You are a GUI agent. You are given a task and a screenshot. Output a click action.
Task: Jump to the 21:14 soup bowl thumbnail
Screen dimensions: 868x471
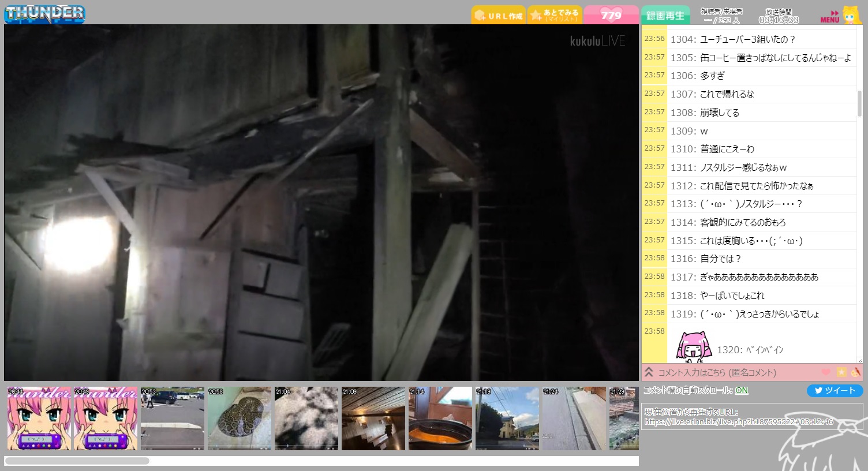(x=440, y=418)
